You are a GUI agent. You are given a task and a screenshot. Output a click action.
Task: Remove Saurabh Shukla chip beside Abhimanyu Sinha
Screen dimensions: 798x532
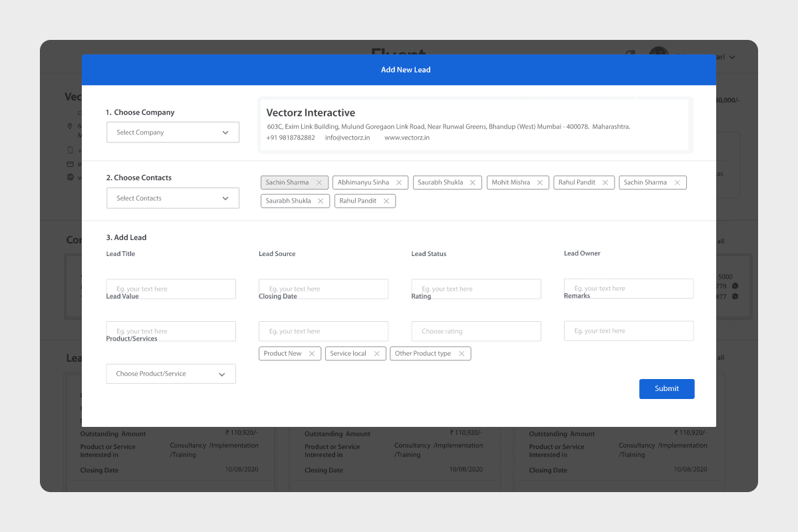[473, 182]
